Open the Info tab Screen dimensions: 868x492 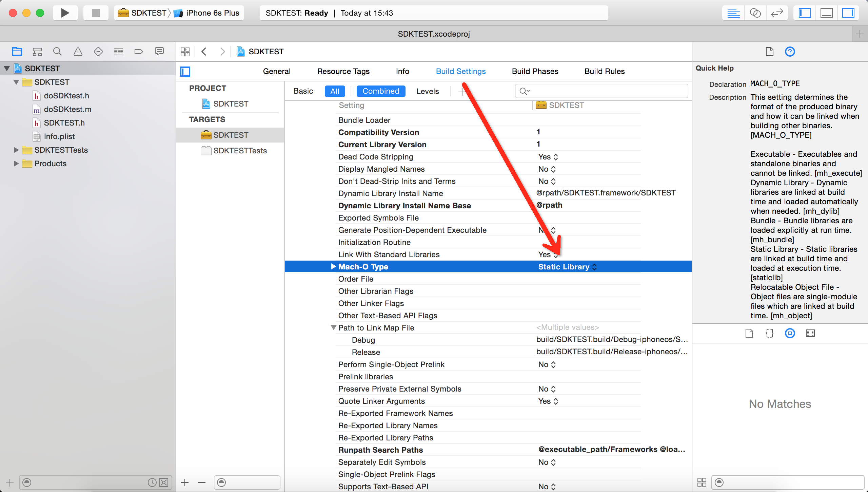[402, 71]
